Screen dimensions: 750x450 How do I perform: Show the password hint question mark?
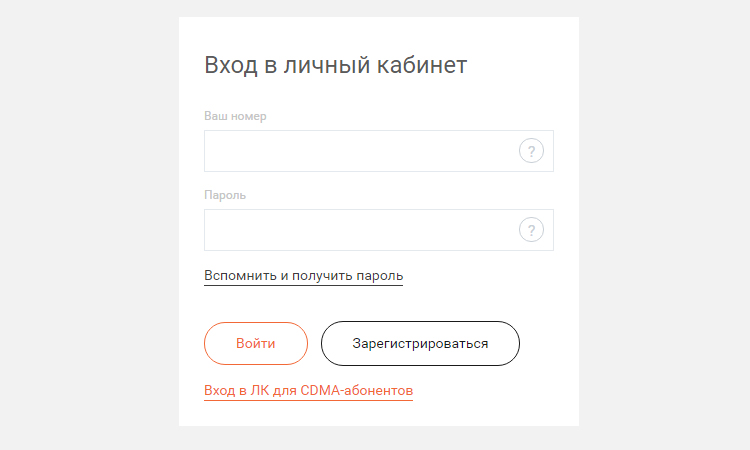[531, 230]
